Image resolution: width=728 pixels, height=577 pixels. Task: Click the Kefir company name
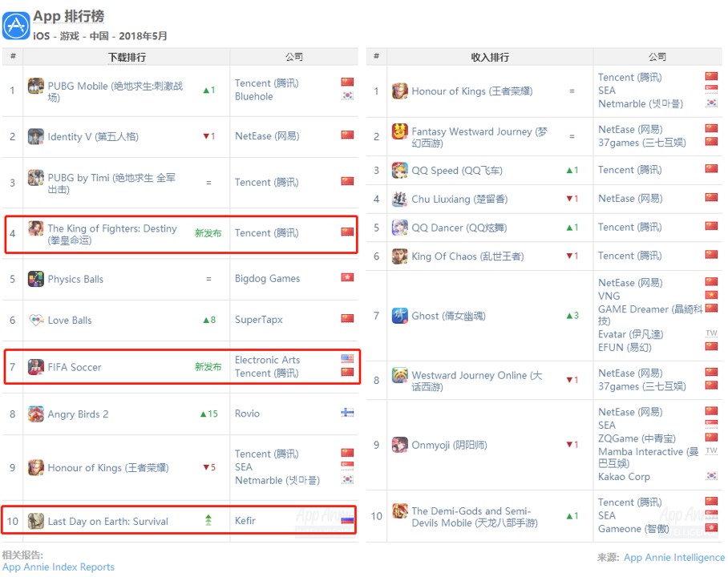[245, 521]
